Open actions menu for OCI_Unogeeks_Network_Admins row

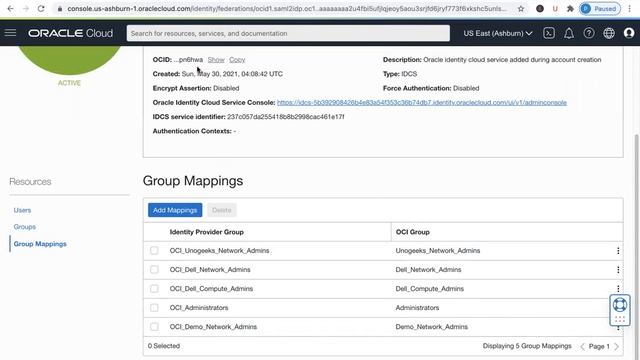coord(618,251)
